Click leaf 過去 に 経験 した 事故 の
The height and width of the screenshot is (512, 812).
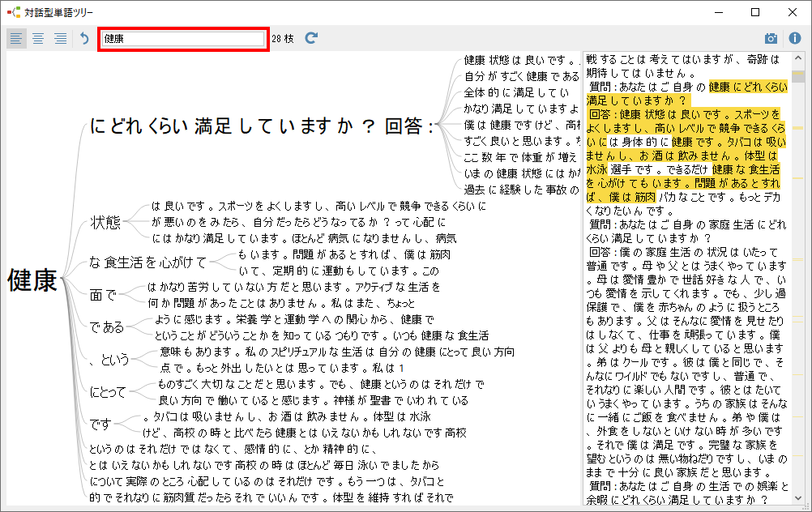pos(521,190)
